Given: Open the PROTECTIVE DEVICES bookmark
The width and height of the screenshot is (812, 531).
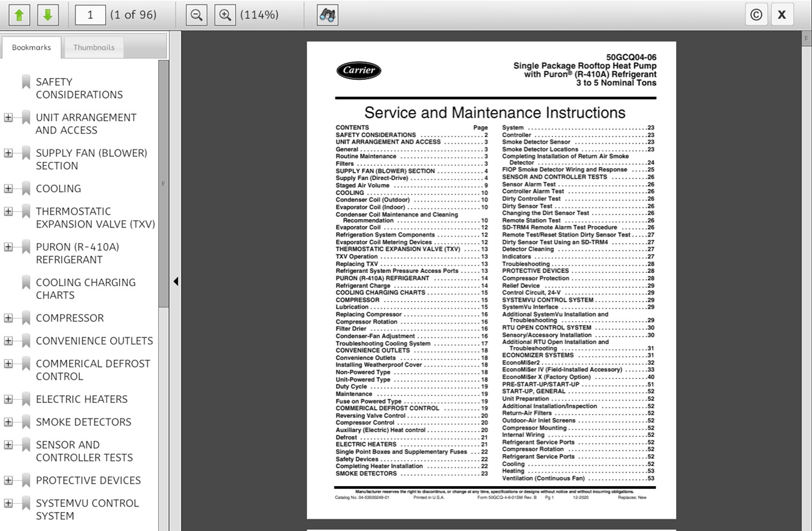Looking at the screenshot, I should tap(88, 480).
